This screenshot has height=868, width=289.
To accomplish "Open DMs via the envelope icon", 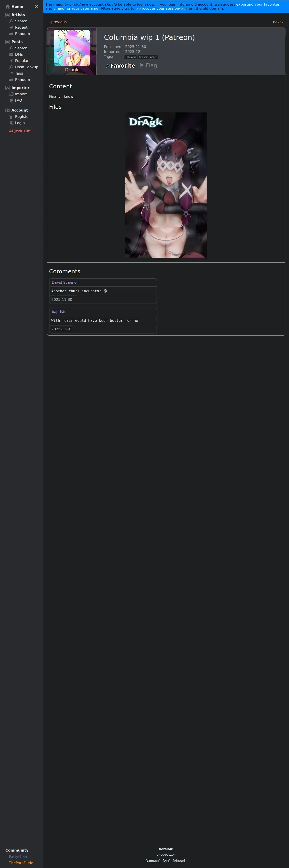I will coord(11,55).
